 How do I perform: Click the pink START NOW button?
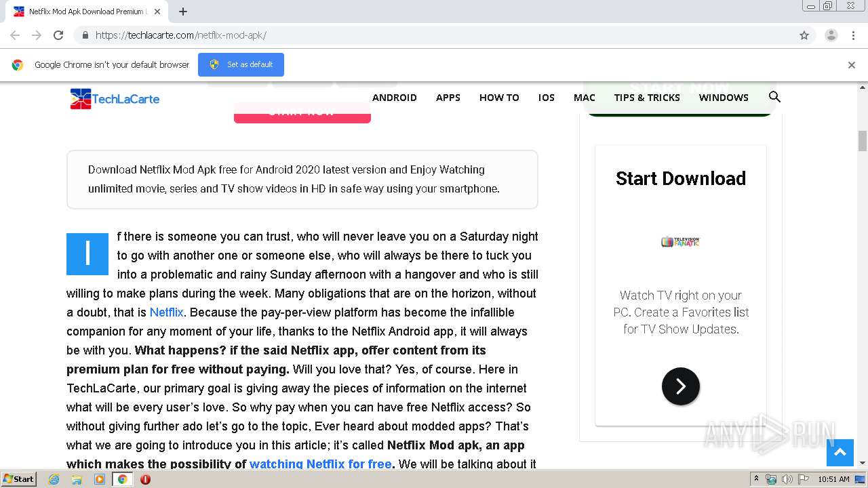(302, 113)
